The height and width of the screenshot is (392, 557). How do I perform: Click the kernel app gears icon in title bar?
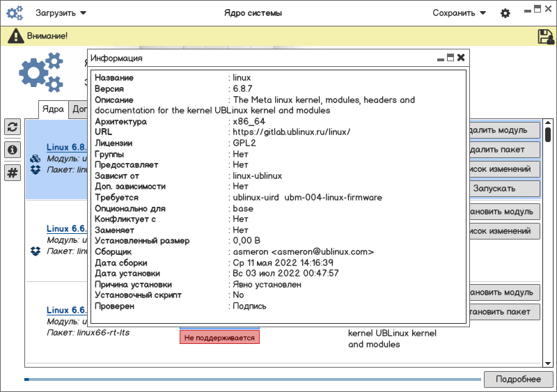coord(15,13)
